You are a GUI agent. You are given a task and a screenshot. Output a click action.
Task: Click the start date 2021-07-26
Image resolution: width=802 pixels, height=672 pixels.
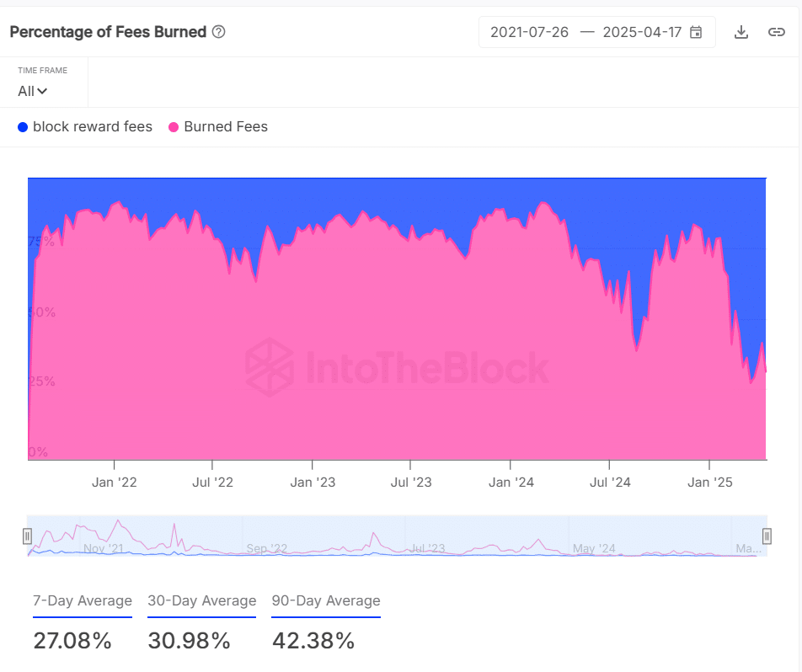(529, 32)
